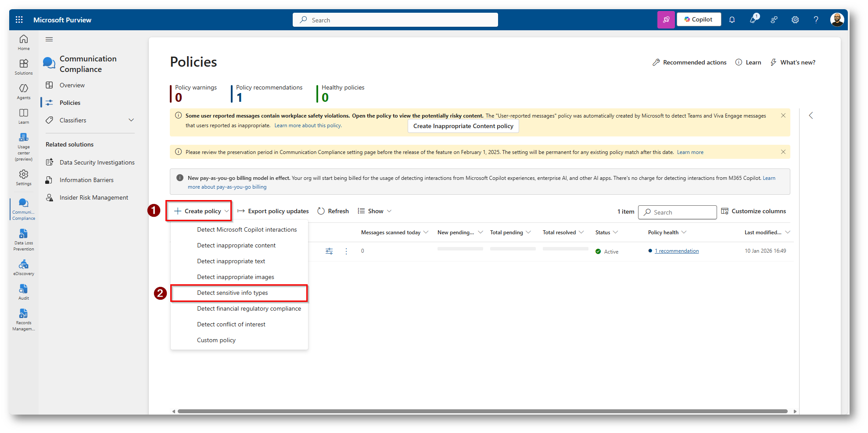The width and height of the screenshot is (868, 433).
Task: Open the Create policy dropdown
Action: (199, 211)
